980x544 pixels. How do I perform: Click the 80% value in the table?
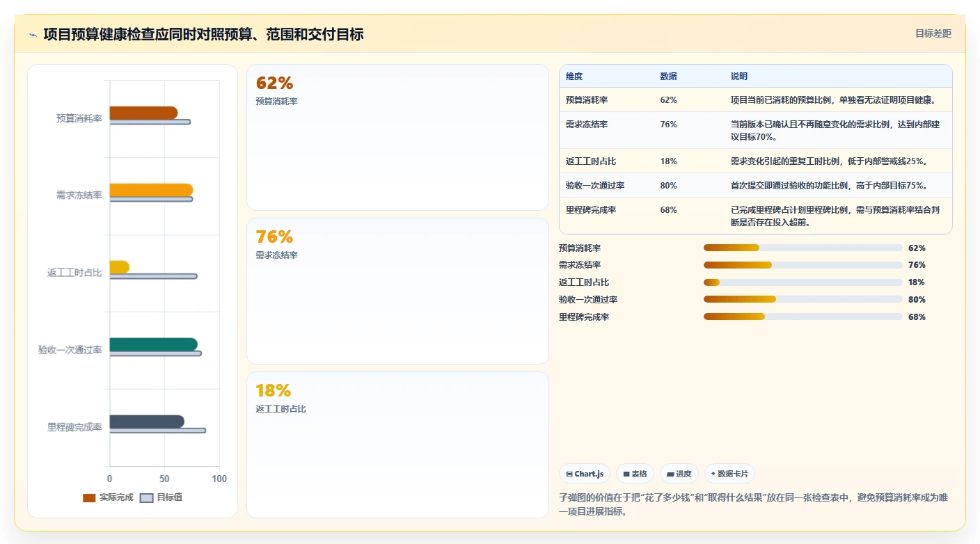pos(668,186)
